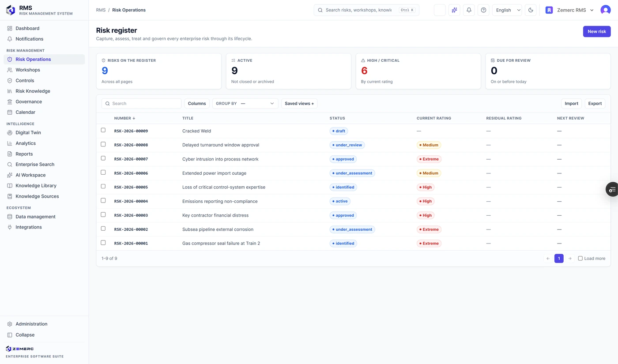This screenshot has height=364, width=618.
Task: Go to previous page arrow in pagination
Action: (x=548, y=259)
